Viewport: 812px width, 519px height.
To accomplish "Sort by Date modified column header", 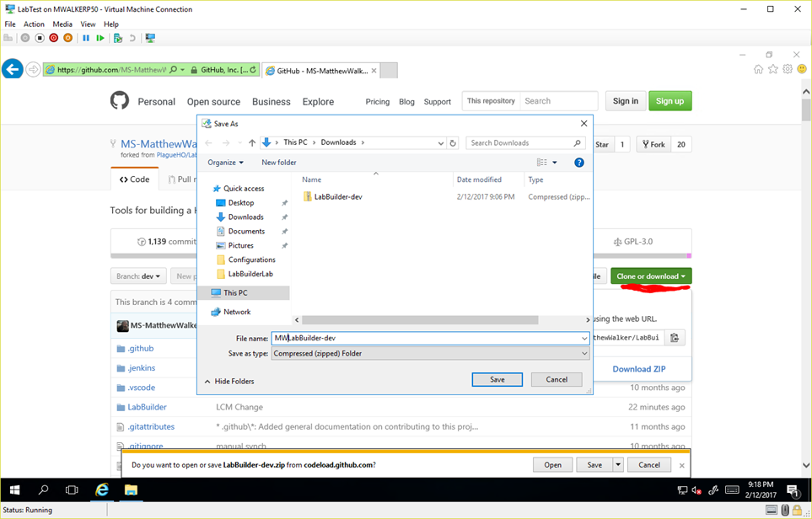I will (479, 179).
